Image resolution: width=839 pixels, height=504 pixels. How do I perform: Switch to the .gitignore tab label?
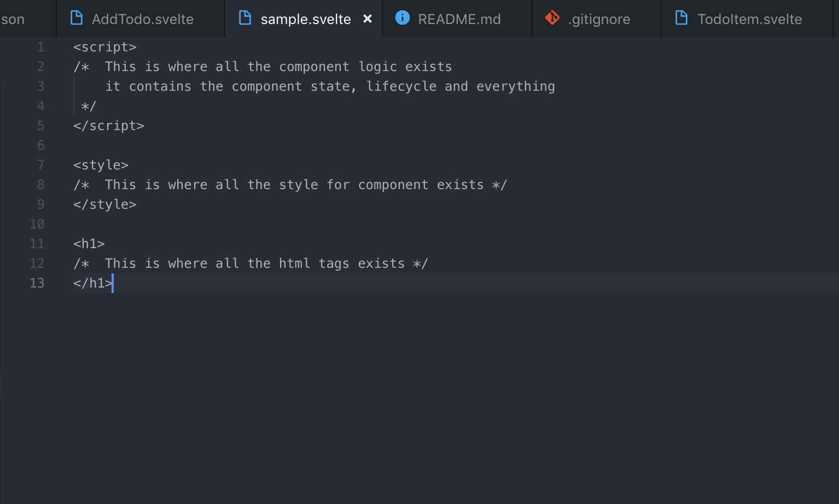click(x=599, y=19)
